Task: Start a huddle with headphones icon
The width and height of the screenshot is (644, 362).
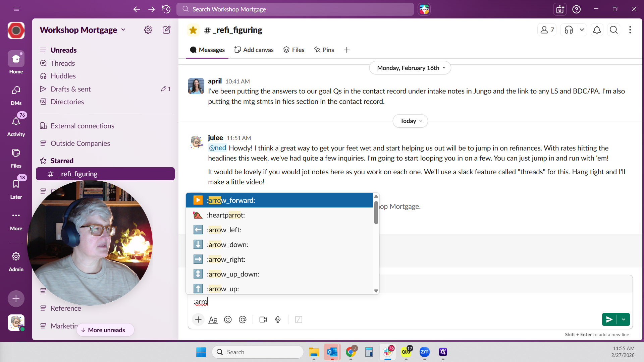Action: click(569, 30)
